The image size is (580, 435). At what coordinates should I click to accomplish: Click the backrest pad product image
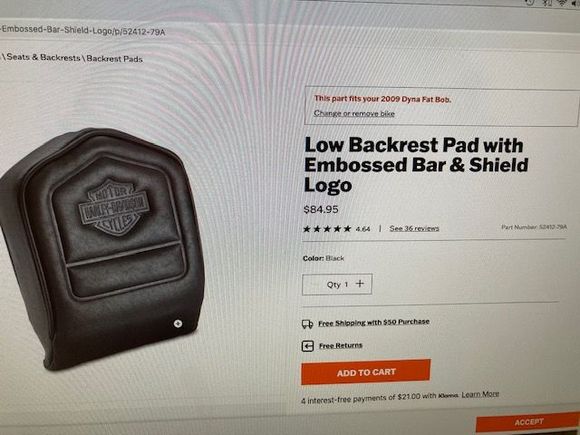(x=102, y=248)
